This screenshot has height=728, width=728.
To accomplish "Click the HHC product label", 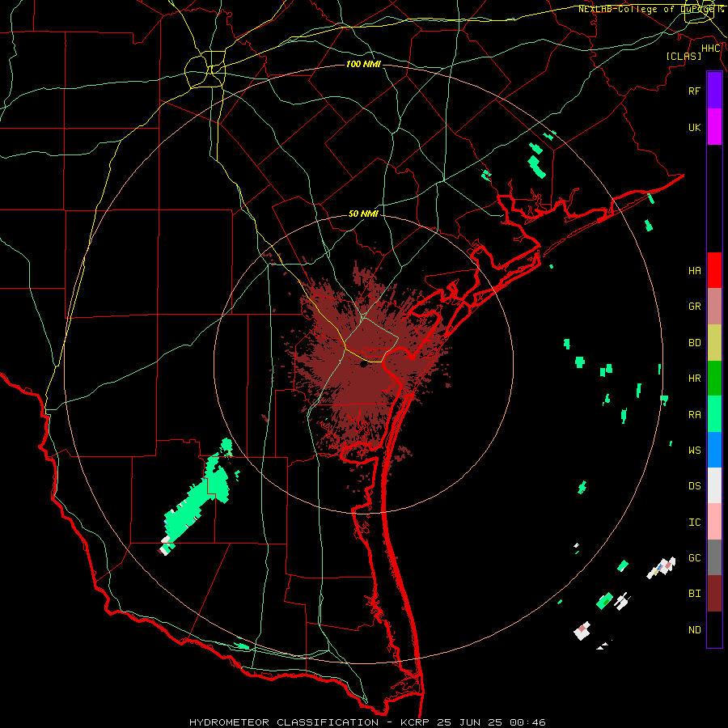I will point(711,49).
